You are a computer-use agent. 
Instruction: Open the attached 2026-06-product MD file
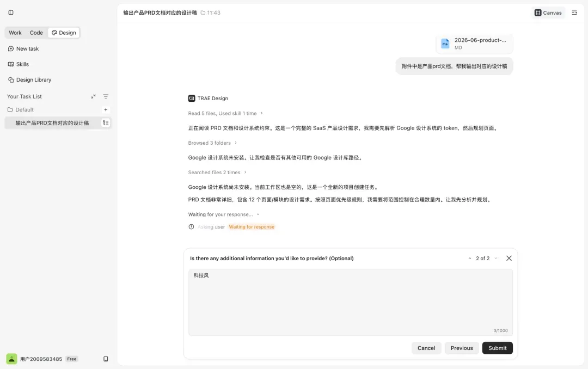click(474, 44)
